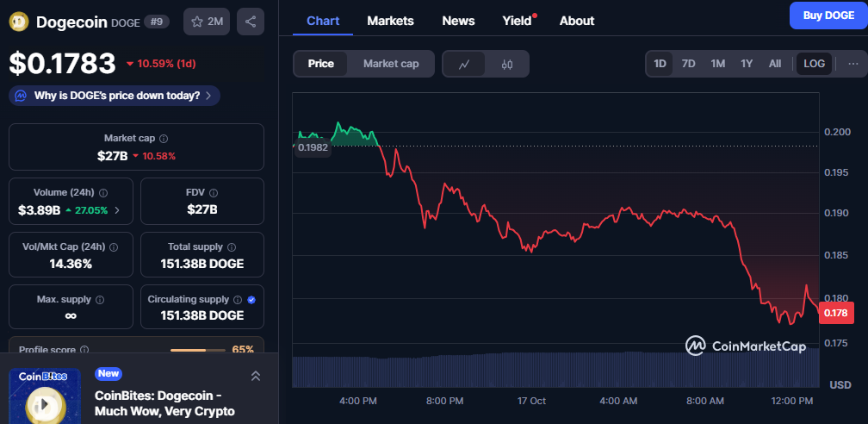Add Dogecoin to watchlist with star button
This screenshot has height=424, width=868.
[207, 22]
